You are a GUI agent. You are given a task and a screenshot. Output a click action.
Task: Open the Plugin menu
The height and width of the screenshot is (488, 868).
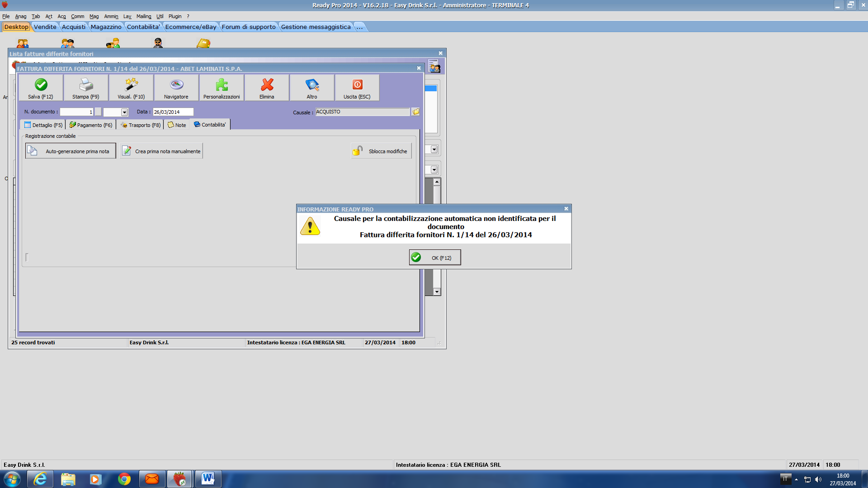pyautogui.click(x=175, y=16)
